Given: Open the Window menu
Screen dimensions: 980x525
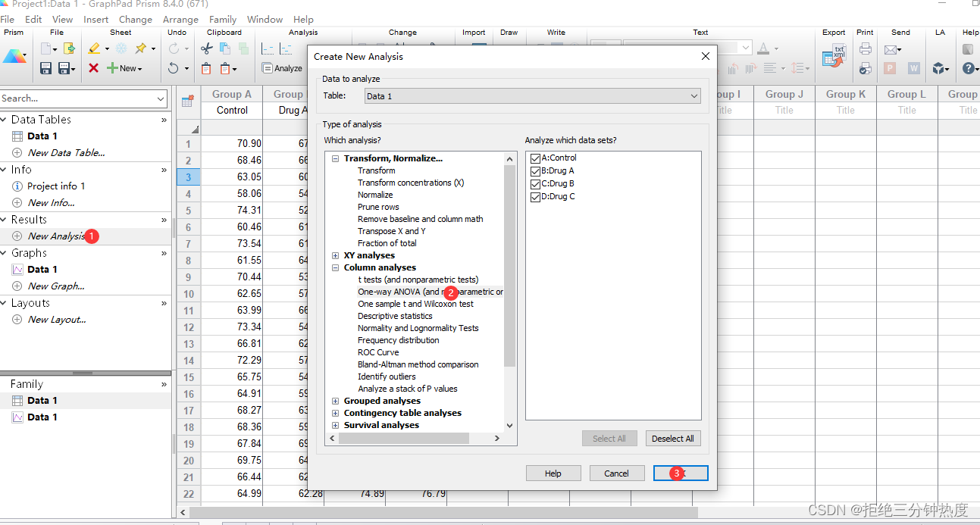Looking at the screenshot, I should click(x=265, y=19).
